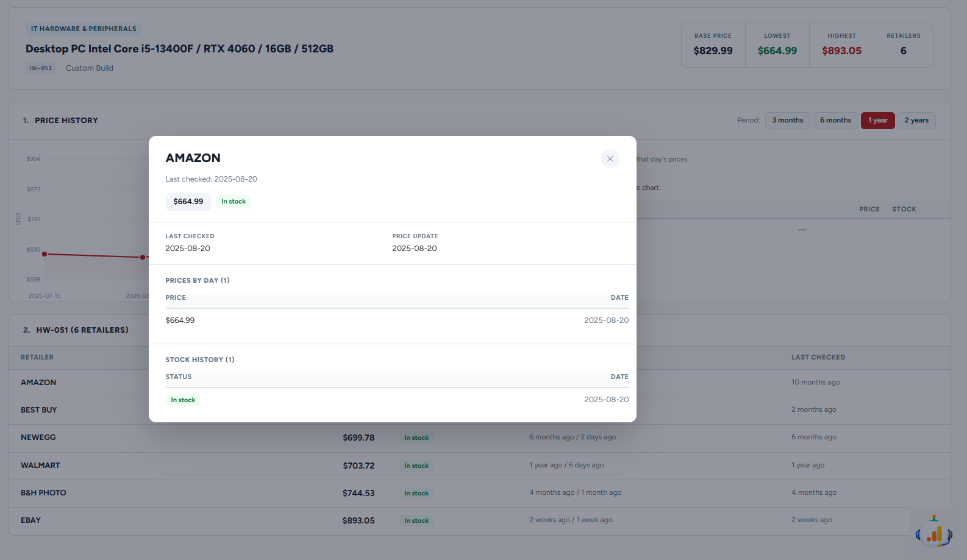Open the B&H PHOTO retailer row
Image resolution: width=967 pixels, height=560 pixels.
click(479, 493)
